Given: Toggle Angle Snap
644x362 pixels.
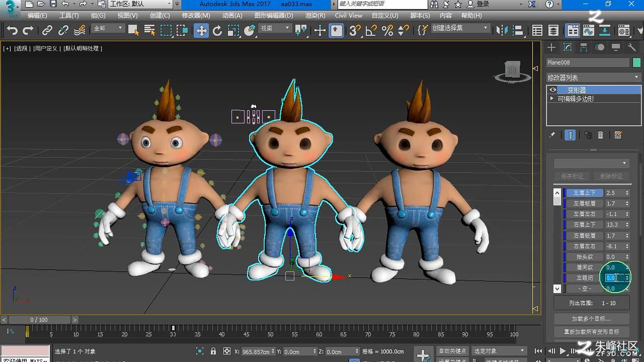Looking at the screenshot, I should (371, 31).
